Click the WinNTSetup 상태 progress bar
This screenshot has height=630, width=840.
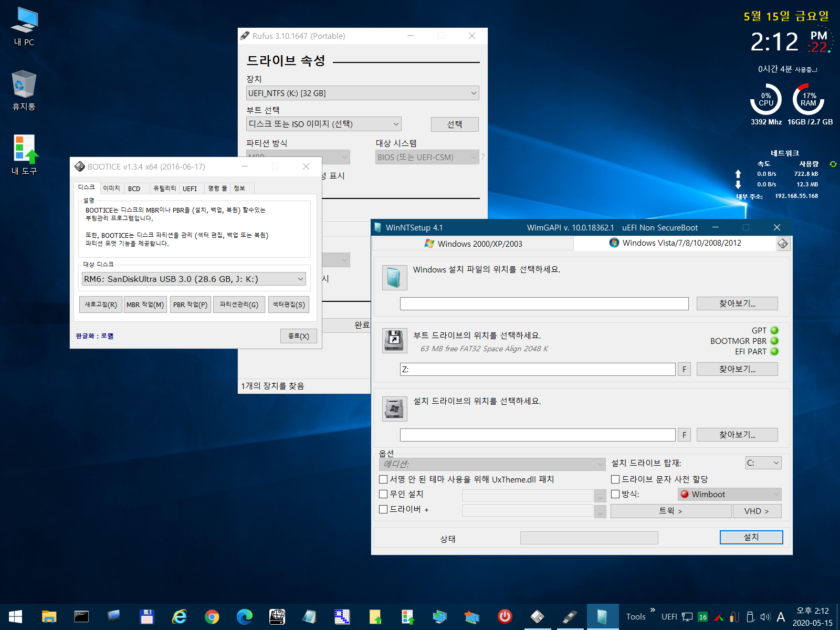click(x=589, y=538)
